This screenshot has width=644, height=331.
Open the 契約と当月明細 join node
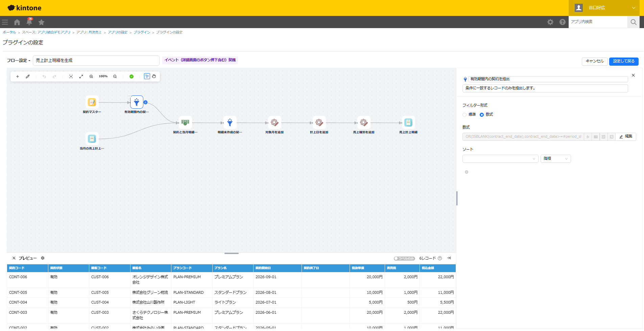[185, 123]
